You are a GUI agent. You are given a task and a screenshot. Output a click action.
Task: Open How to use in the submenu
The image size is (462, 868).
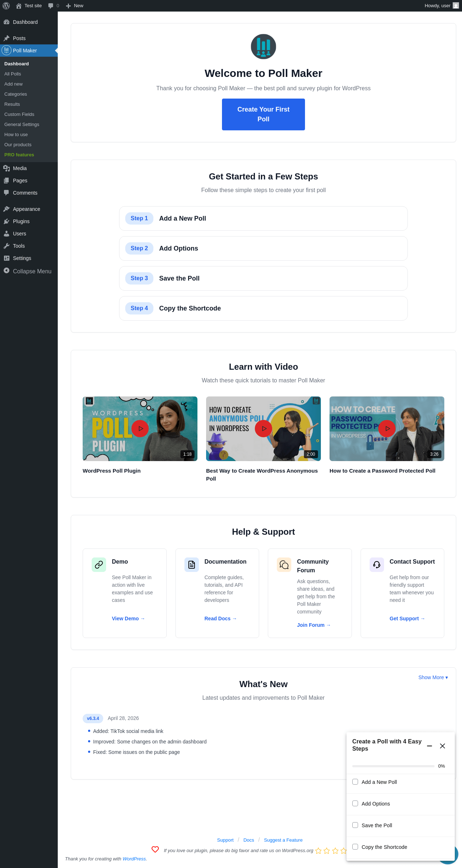coord(16,135)
